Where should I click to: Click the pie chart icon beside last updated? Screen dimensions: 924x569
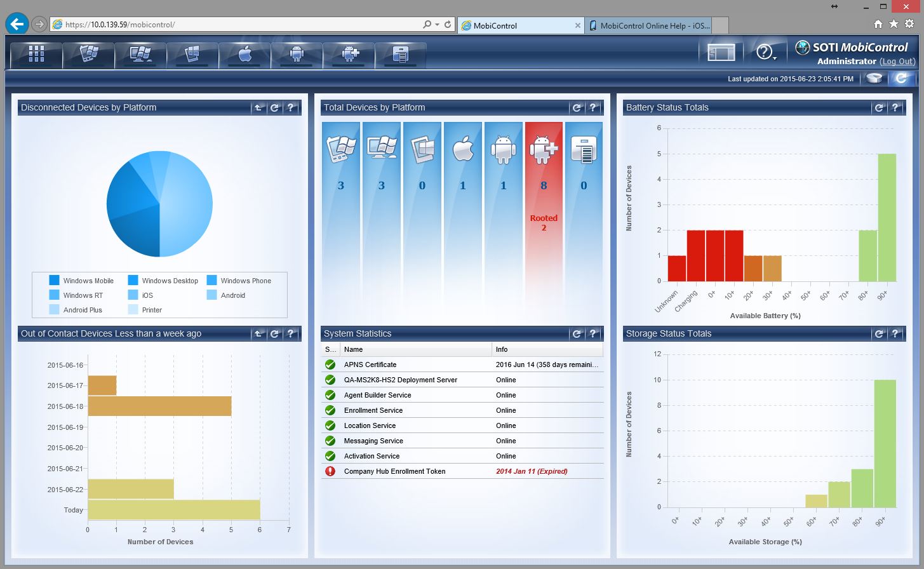pyautogui.click(x=874, y=79)
